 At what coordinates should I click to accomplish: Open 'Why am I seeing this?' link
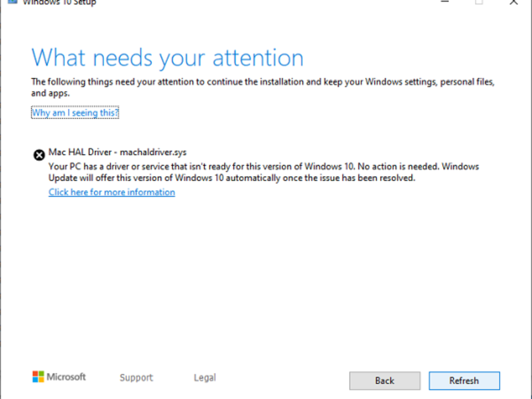click(x=75, y=113)
